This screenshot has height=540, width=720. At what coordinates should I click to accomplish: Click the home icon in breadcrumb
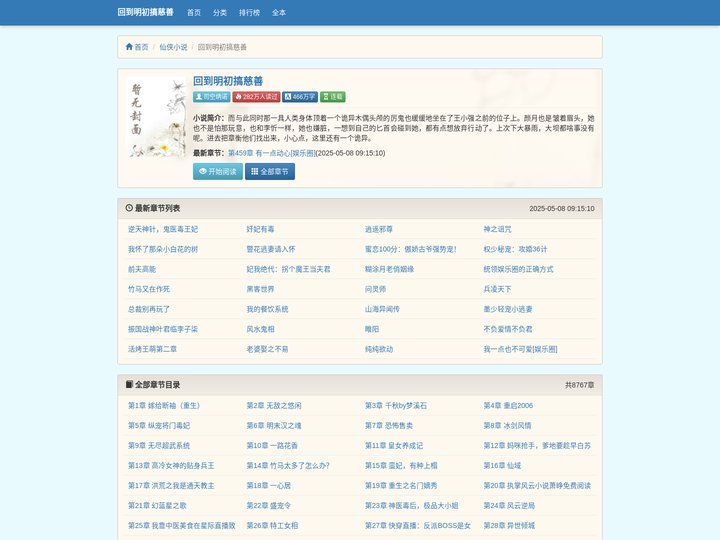pyautogui.click(x=129, y=47)
